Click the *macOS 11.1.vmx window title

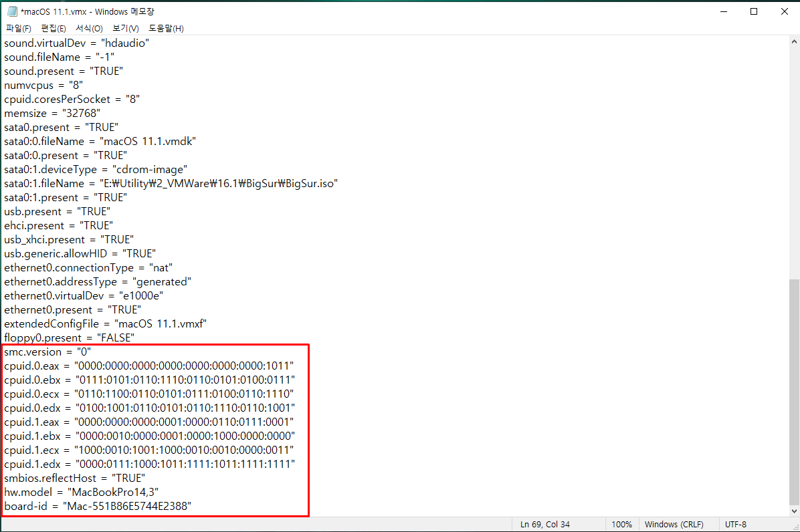[87, 11]
